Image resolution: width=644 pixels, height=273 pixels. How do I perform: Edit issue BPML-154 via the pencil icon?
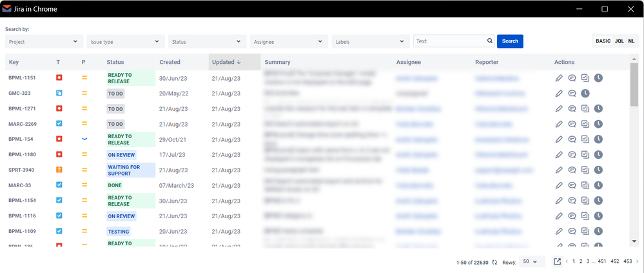[558, 139]
